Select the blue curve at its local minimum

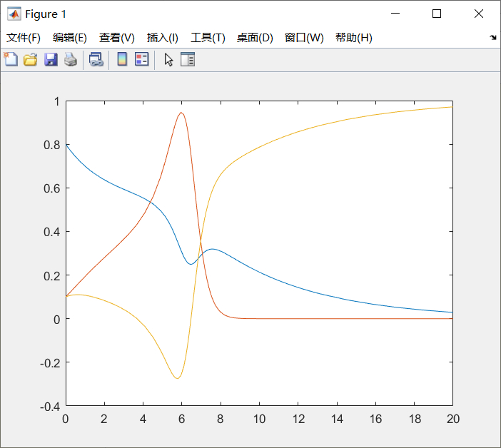[x=191, y=264]
